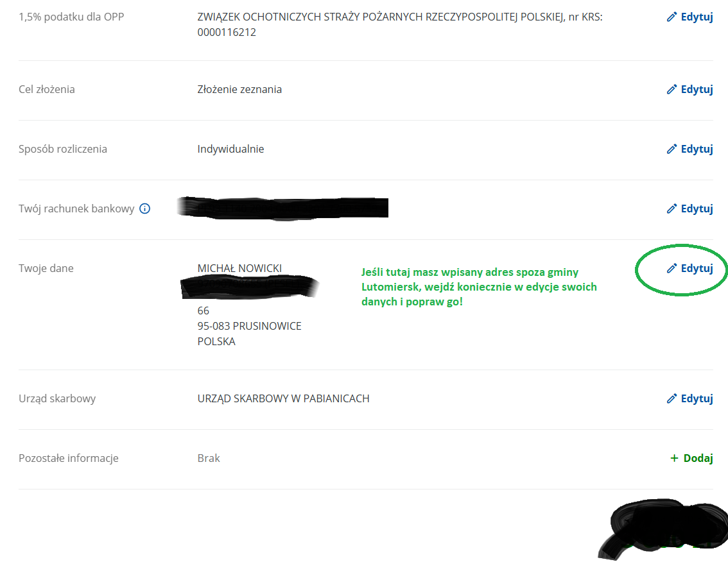The height and width of the screenshot is (562, 728).
Task: Click pencil icon for Twój rachunek bankowy
Action: [672, 209]
